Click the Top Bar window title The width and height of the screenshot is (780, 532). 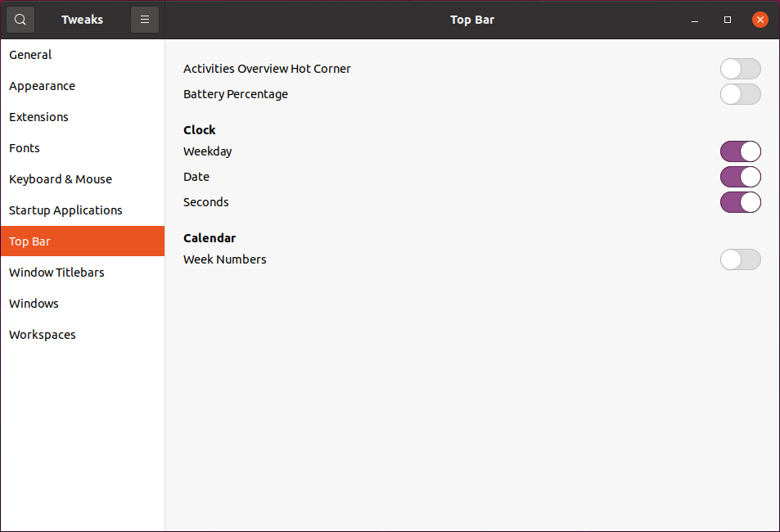click(x=472, y=20)
